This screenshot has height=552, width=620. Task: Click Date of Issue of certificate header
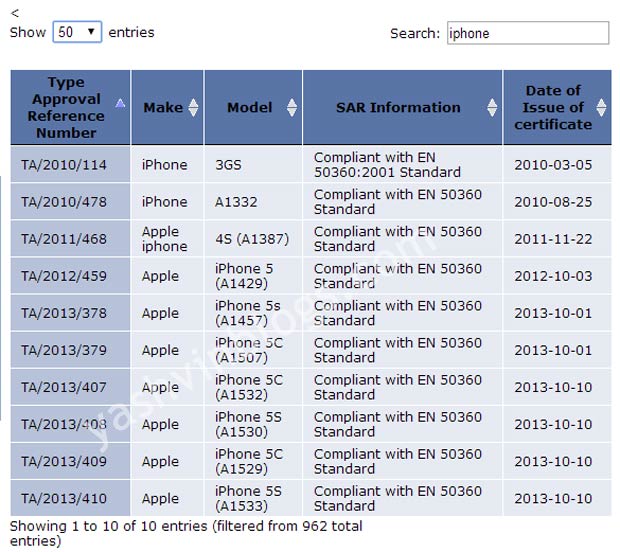tap(552, 108)
